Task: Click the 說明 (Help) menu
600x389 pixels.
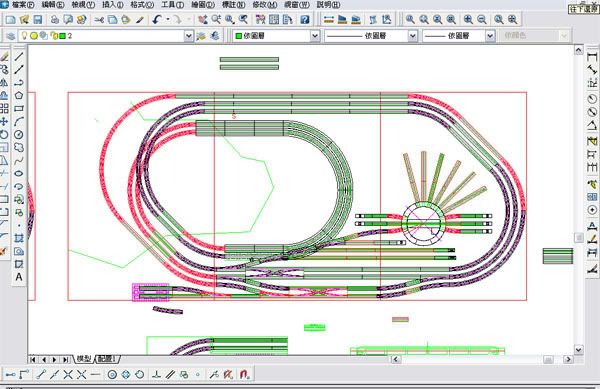Action: pyautogui.click(x=328, y=5)
